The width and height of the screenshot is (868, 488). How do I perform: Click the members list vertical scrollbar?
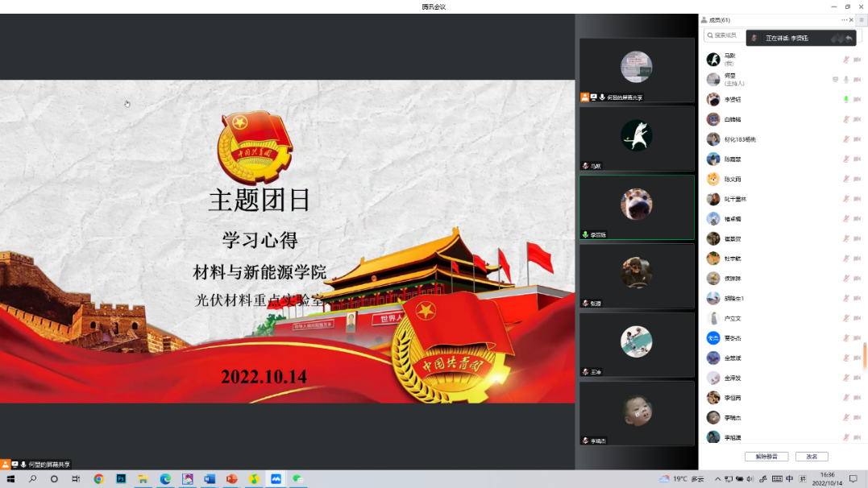click(x=865, y=354)
